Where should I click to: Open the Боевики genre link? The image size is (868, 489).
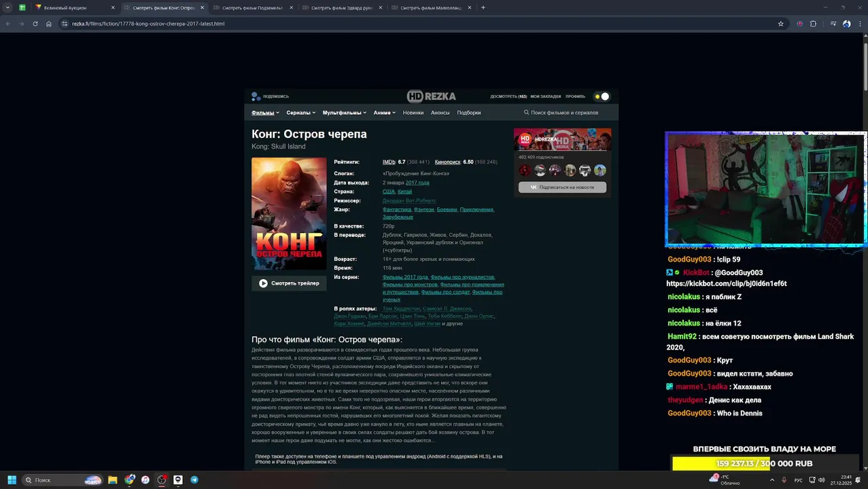(x=447, y=210)
